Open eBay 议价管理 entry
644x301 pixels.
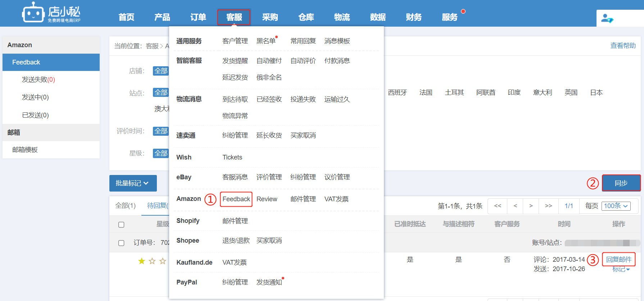tap(337, 177)
